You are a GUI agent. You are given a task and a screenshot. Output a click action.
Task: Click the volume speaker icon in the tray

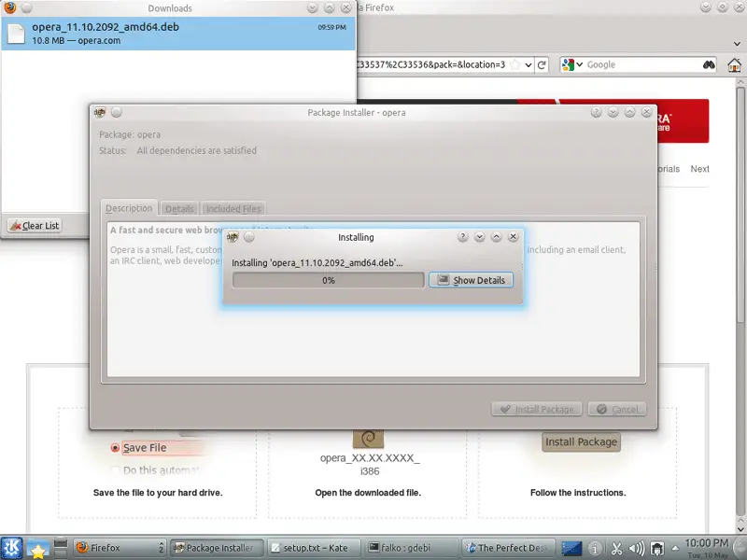637,549
